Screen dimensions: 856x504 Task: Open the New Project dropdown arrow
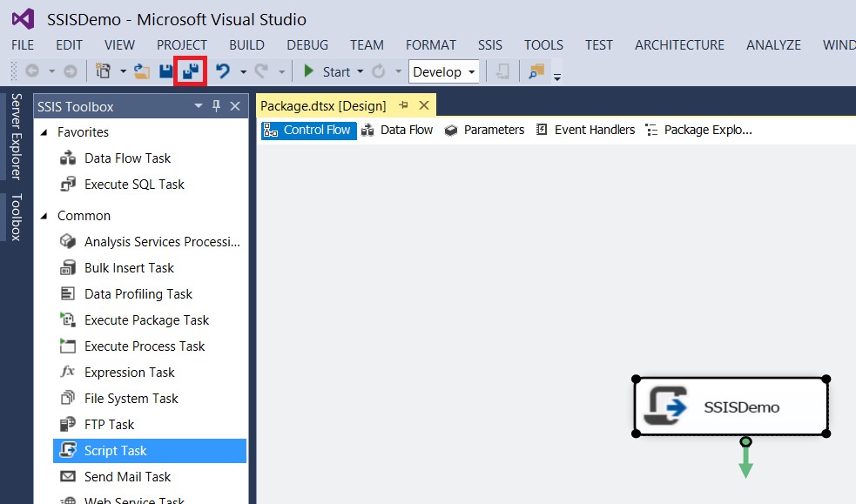(x=123, y=71)
